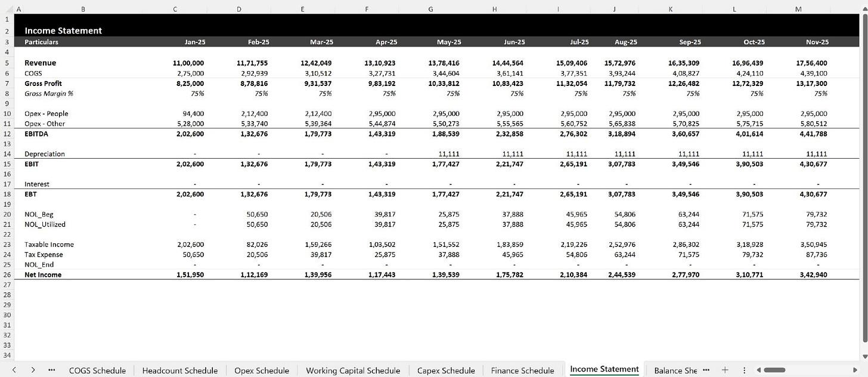Viewport: 868px width, 377px height.
Task: Open the Headcount Schedule tab
Action: point(179,370)
